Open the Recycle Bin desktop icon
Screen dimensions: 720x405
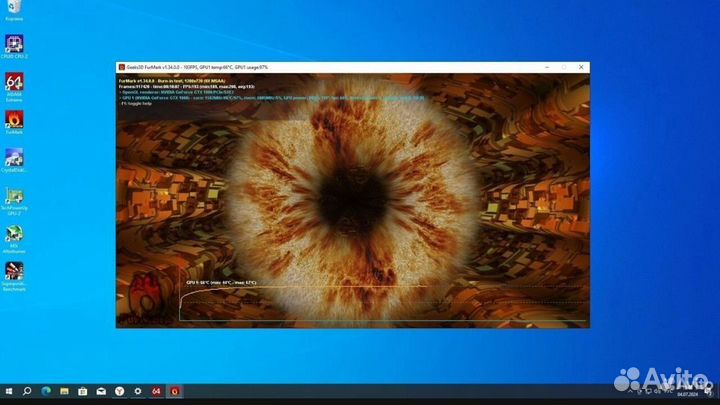coord(14,8)
